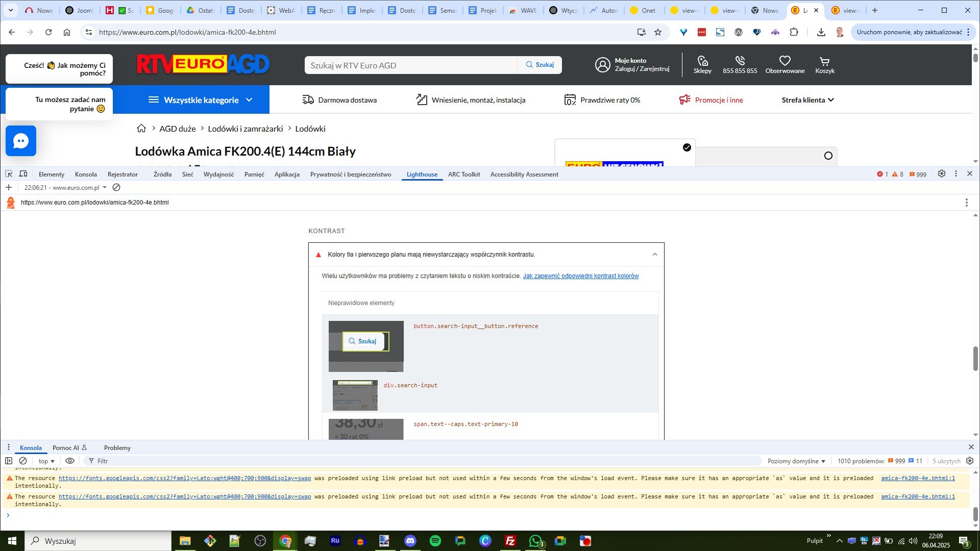Switch to Elementy DevTools tab
This screenshot has width=980, height=551.
click(x=52, y=174)
